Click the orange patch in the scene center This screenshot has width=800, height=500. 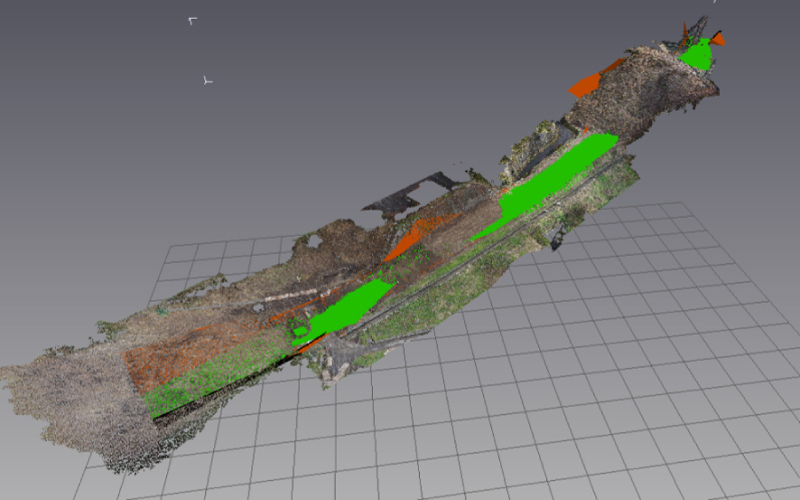tap(410, 236)
